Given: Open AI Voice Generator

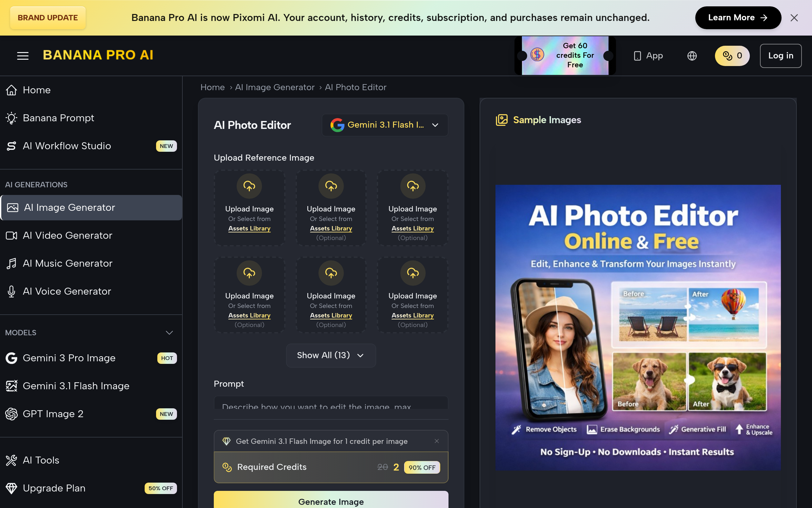Looking at the screenshot, I should coord(91,291).
